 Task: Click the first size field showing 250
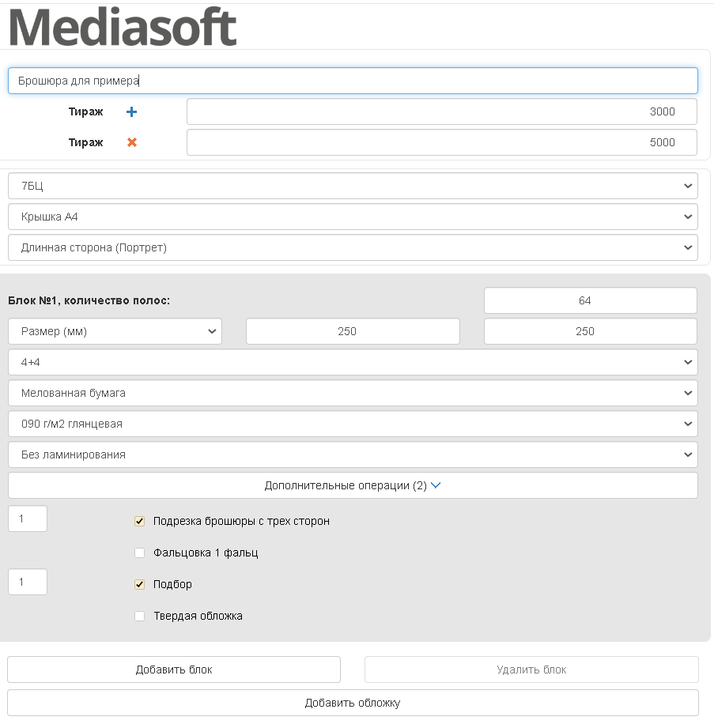point(353,331)
